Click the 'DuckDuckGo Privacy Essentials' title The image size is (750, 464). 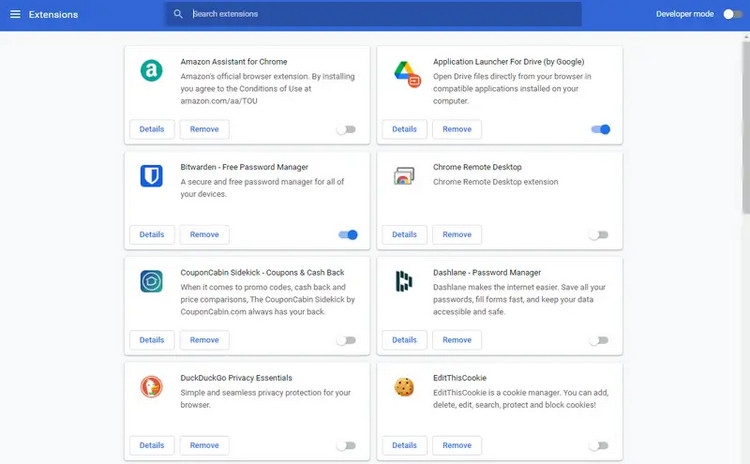[236, 377]
